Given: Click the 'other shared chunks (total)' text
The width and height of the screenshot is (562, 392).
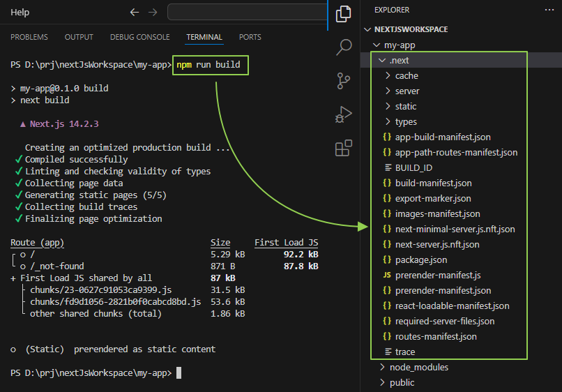Looking at the screenshot, I should click(x=96, y=314).
